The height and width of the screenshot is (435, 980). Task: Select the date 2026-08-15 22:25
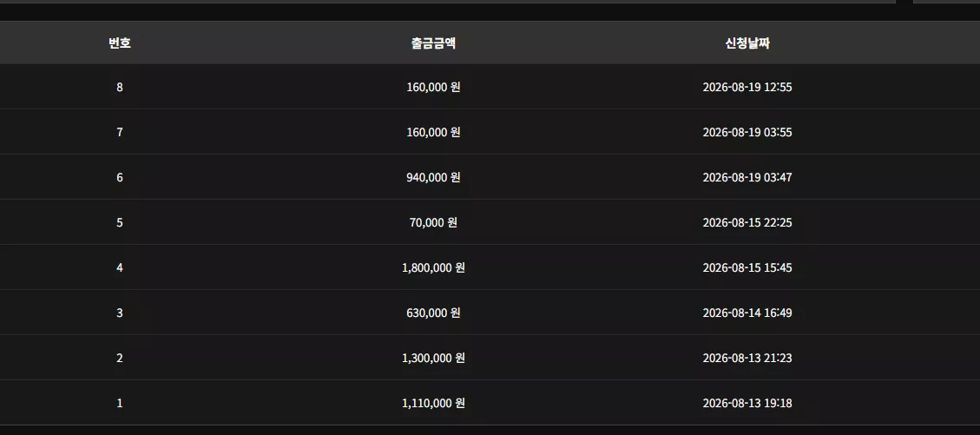(747, 222)
